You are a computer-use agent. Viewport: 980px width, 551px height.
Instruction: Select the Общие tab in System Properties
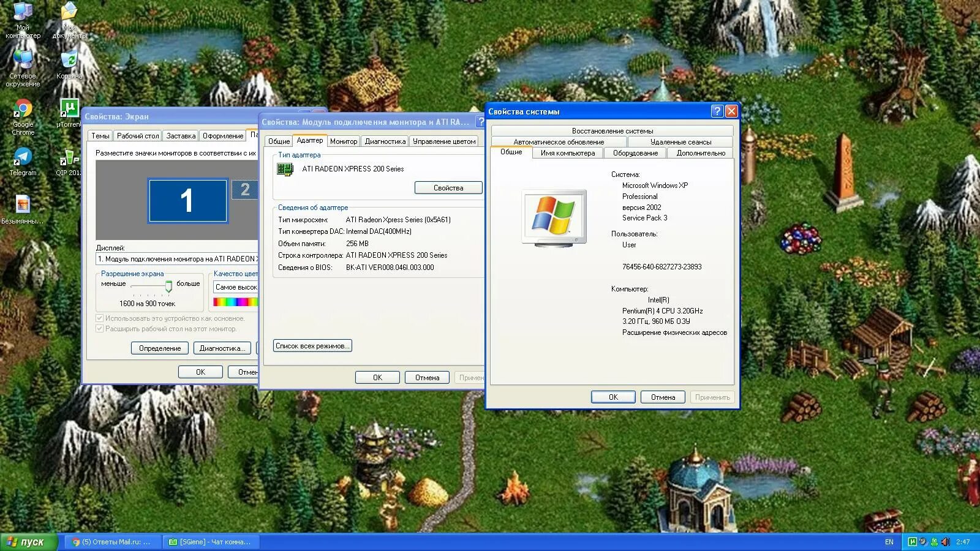pos(511,152)
